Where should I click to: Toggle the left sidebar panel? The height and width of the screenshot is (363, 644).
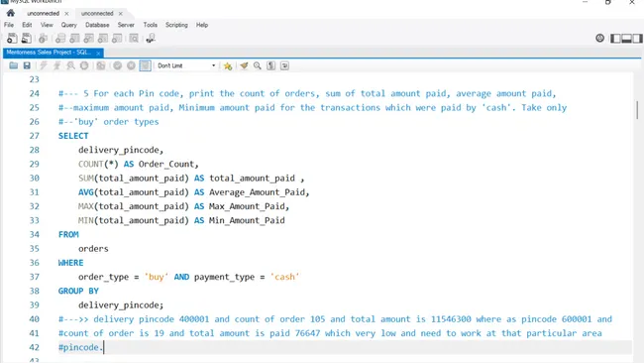click(615, 39)
